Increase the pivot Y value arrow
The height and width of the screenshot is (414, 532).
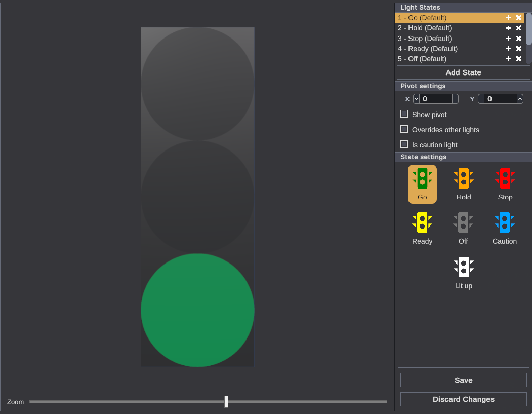point(520,99)
